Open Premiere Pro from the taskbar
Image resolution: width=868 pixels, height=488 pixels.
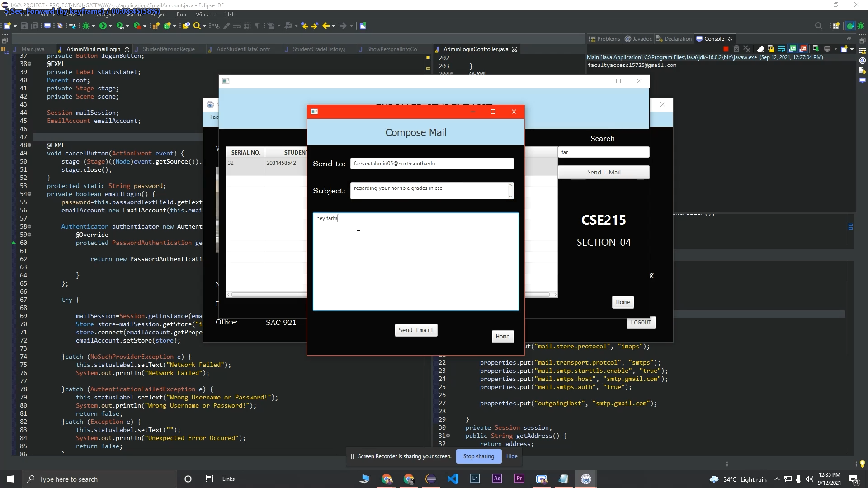519,479
